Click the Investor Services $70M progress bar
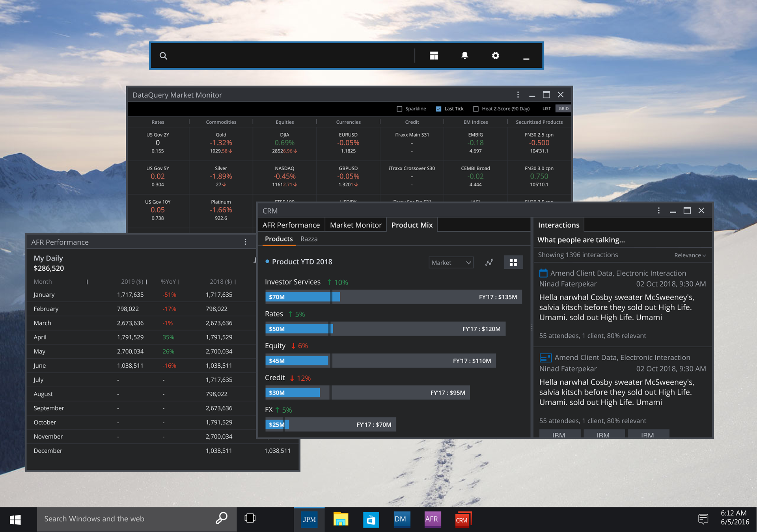 click(x=298, y=297)
